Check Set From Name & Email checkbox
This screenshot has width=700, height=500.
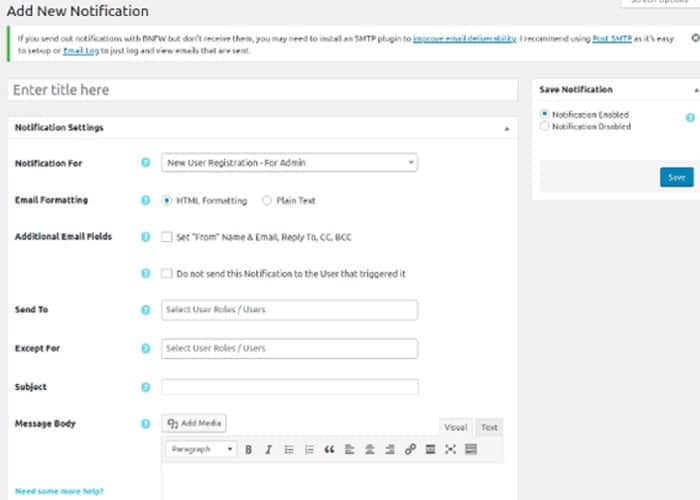(x=167, y=237)
